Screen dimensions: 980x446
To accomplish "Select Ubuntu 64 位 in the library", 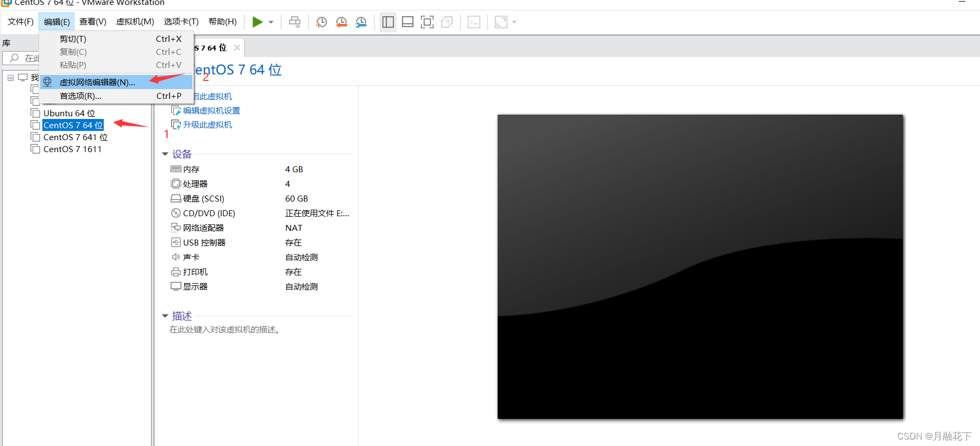I will pos(69,113).
